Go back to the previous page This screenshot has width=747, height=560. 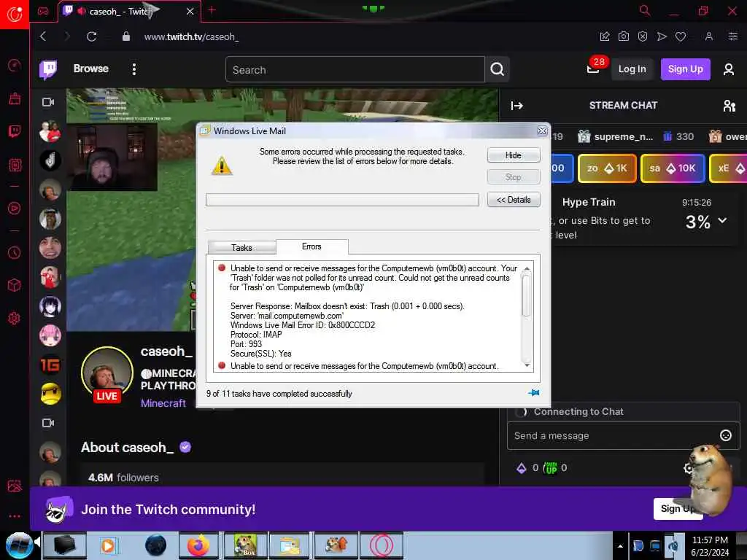point(43,36)
